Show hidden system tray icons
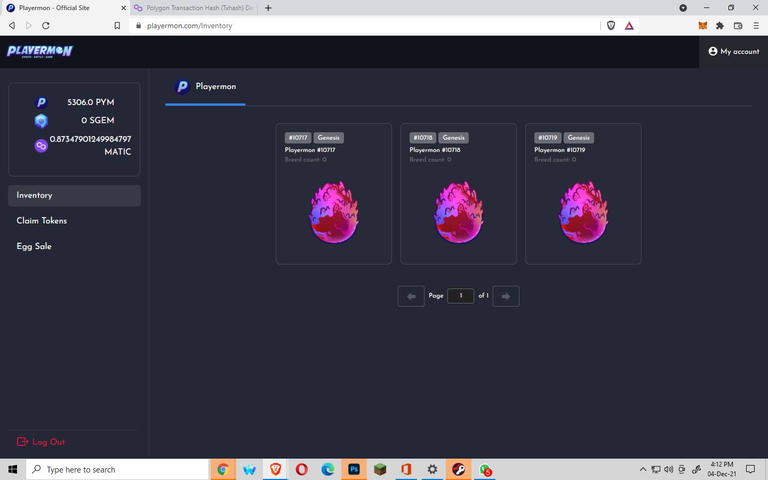768x480 pixels. [x=643, y=470]
